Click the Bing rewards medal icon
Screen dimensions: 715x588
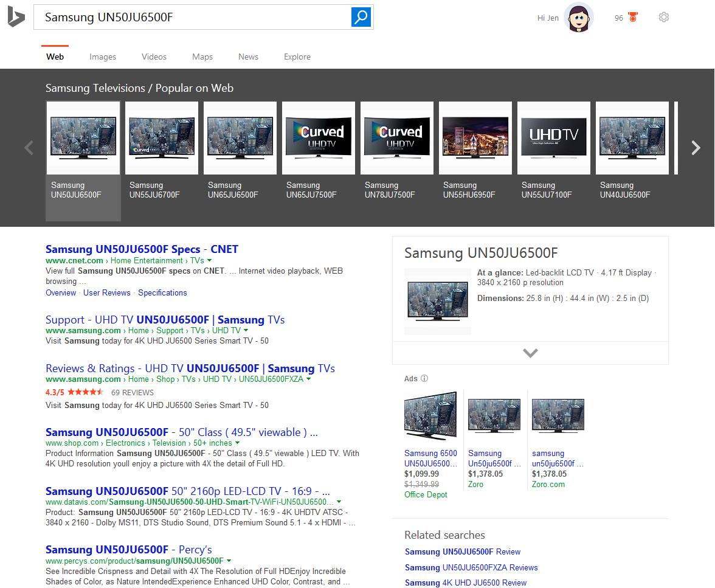[633, 18]
